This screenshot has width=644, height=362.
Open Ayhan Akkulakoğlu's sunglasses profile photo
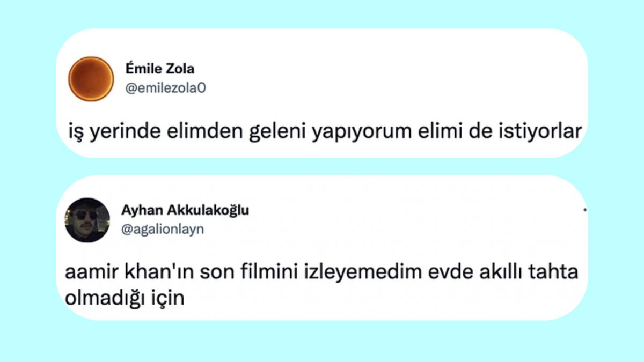(87, 220)
